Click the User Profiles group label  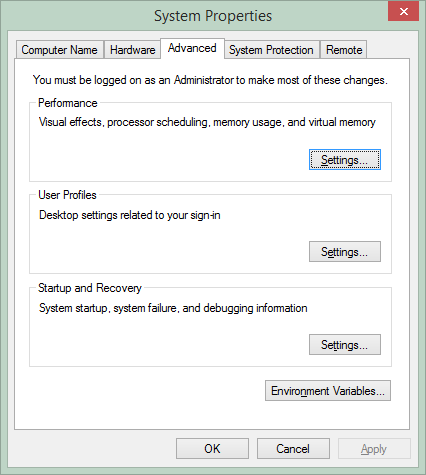click(67, 195)
